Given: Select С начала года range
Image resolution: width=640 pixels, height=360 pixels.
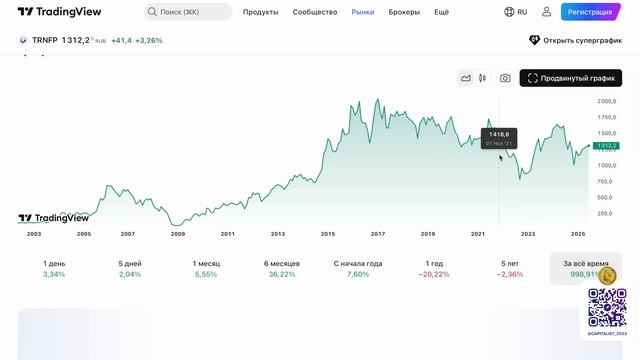Looking at the screenshot, I should tap(358, 269).
